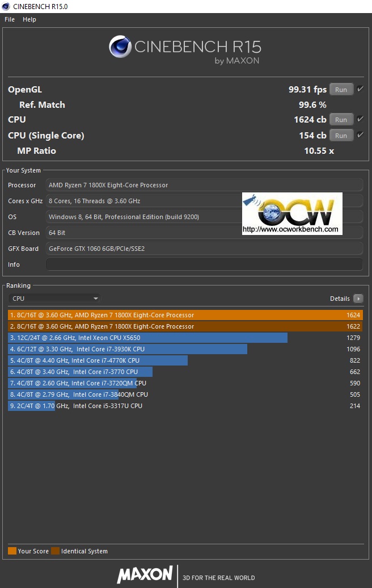This screenshot has width=372, height=588.
Task: Click the Details arrow button
Action: tap(358, 299)
